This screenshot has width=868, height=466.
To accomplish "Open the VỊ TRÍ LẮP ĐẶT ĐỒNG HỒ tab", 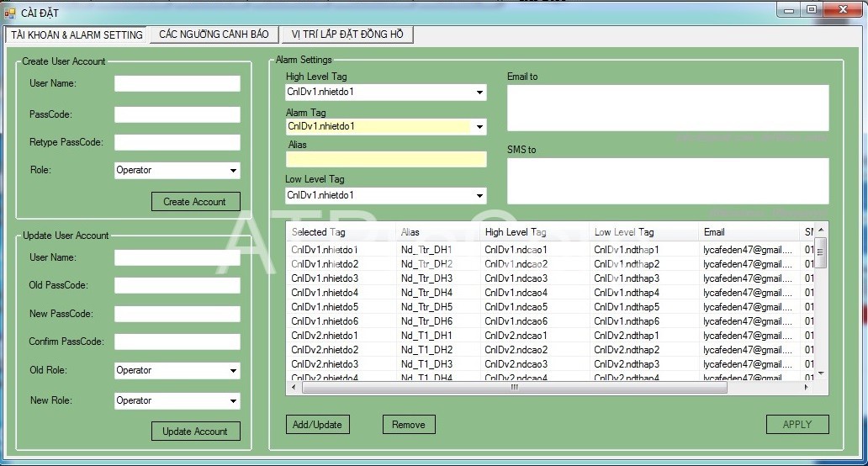I will (x=347, y=34).
